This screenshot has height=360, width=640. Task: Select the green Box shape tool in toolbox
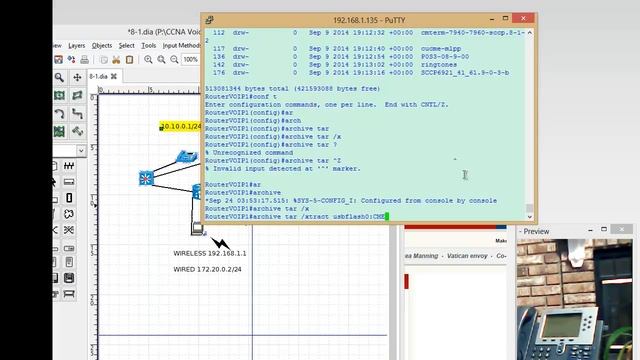[59, 96]
